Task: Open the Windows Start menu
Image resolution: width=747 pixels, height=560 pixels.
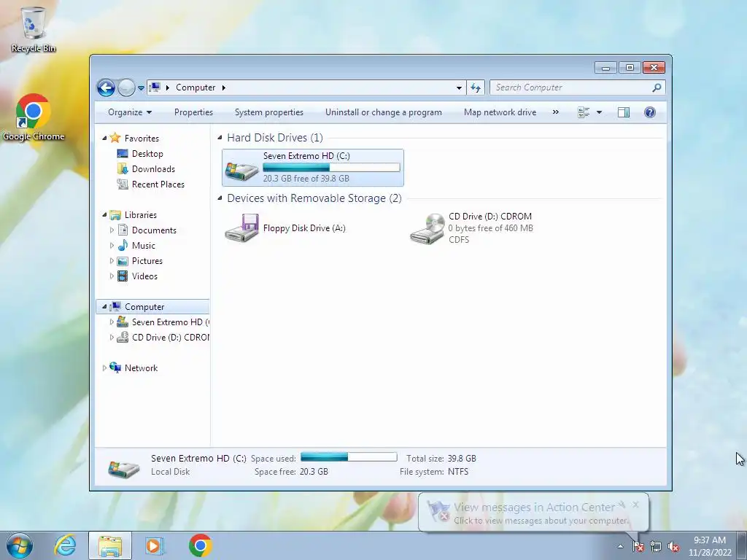Action: pos(20,545)
